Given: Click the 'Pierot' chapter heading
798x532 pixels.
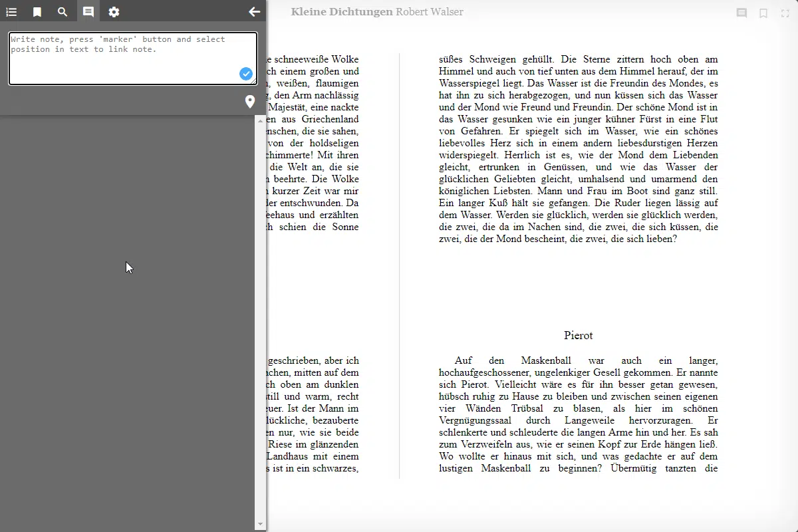Looking at the screenshot, I should tap(578, 335).
